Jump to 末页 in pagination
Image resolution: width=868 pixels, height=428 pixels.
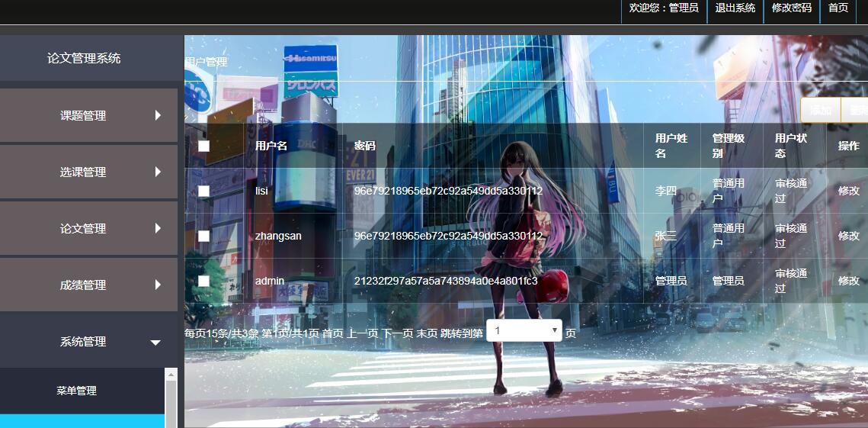427,333
